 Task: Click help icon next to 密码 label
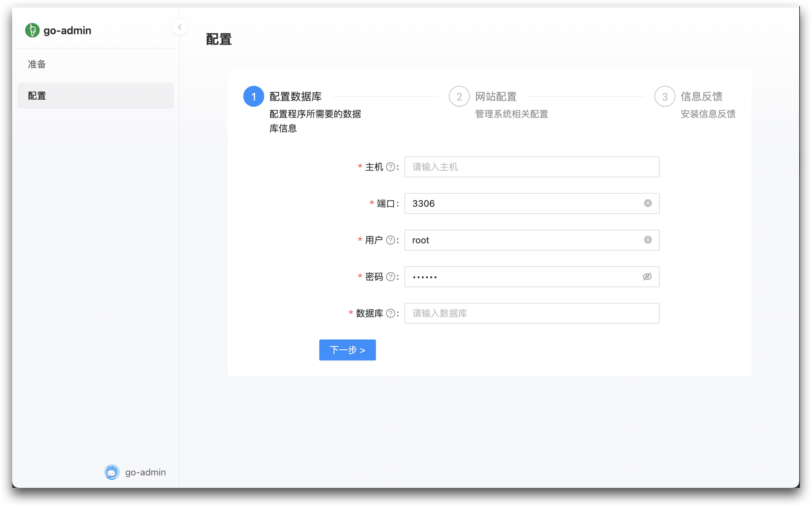point(390,277)
